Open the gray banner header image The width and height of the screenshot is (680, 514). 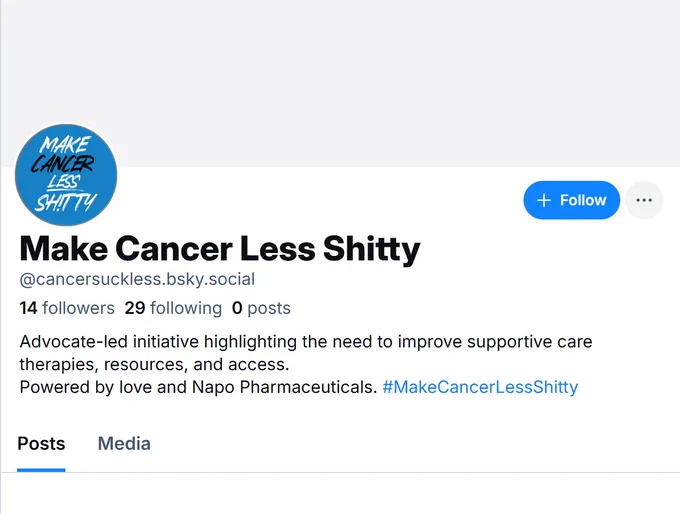point(340,83)
